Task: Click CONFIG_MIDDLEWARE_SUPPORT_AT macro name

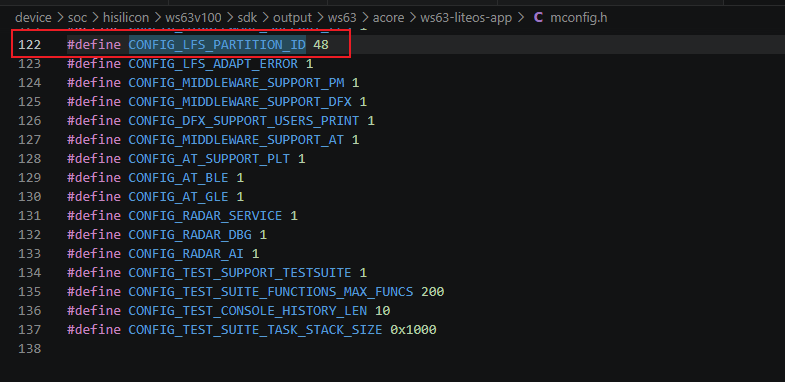Action: pos(236,140)
